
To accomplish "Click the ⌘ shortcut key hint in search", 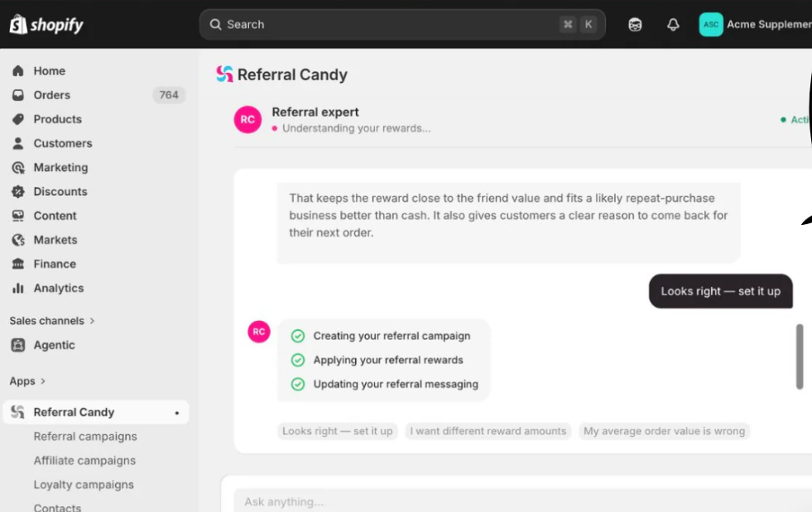I will click(x=568, y=24).
